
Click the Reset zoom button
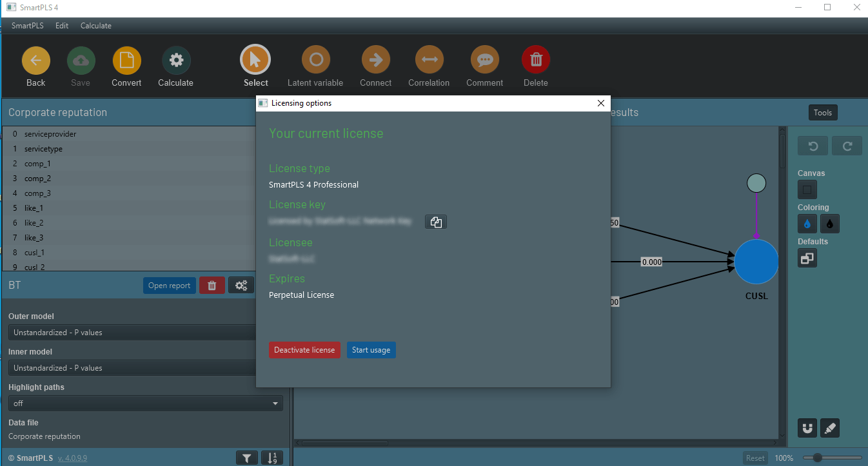[x=755, y=458]
